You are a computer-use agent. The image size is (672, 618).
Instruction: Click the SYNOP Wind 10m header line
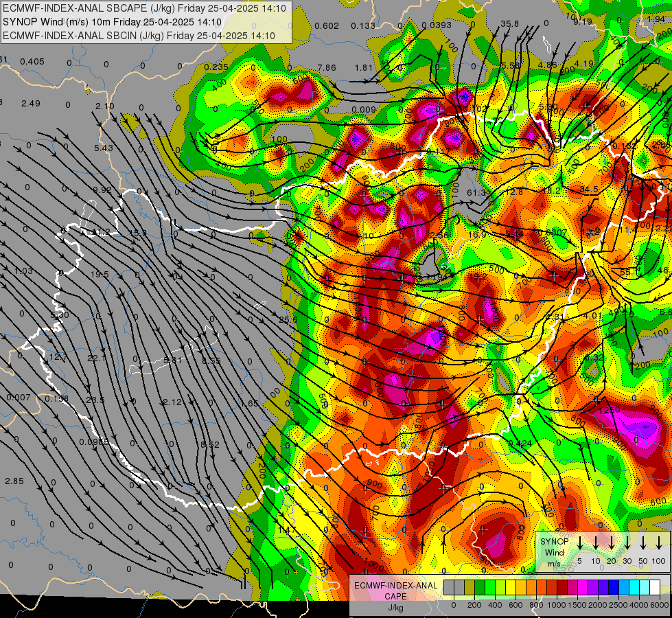pyautogui.click(x=113, y=22)
